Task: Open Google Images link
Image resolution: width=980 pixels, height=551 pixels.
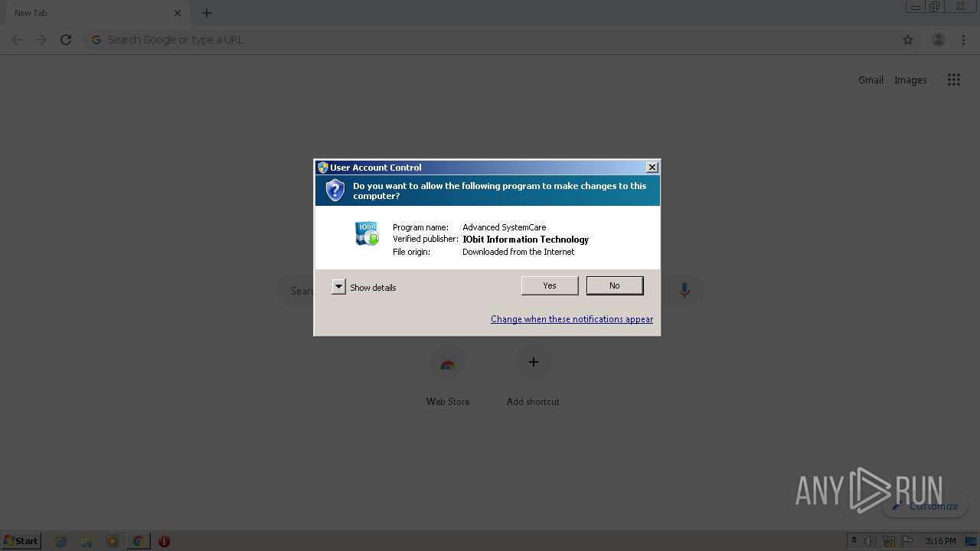Action: (910, 80)
